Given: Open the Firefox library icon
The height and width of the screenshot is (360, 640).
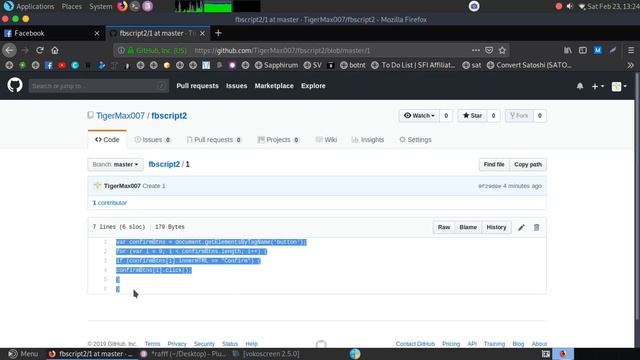Looking at the screenshot, I should point(568,50).
